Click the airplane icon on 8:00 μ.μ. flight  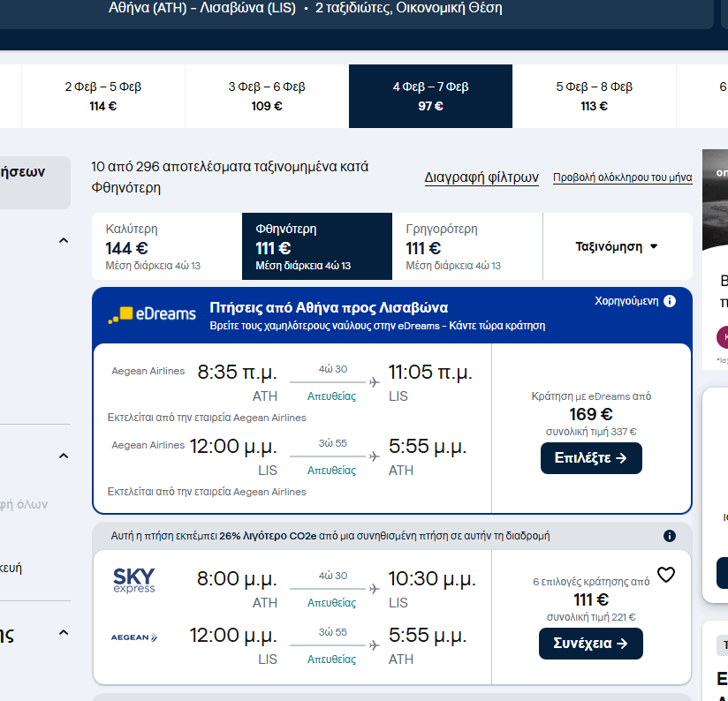click(374, 589)
